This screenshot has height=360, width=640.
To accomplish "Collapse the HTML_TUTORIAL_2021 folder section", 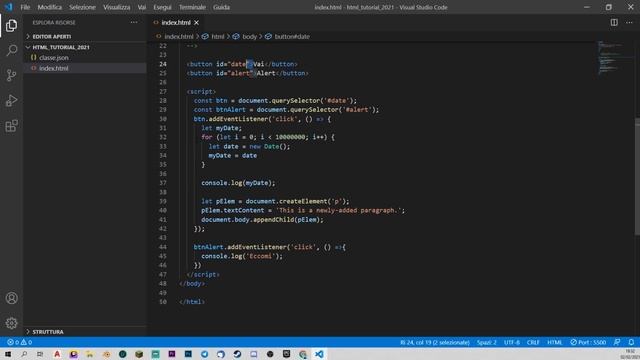I will click(x=85, y=47).
